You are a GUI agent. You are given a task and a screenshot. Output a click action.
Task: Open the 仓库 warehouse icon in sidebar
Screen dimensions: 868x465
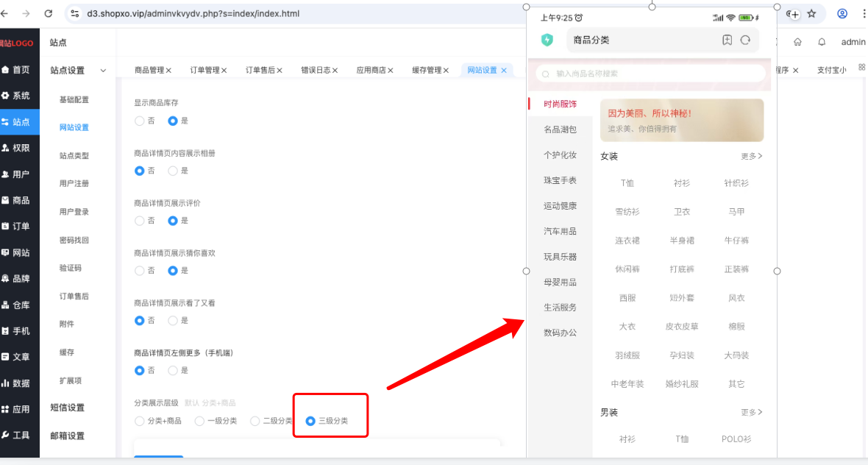coord(5,305)
